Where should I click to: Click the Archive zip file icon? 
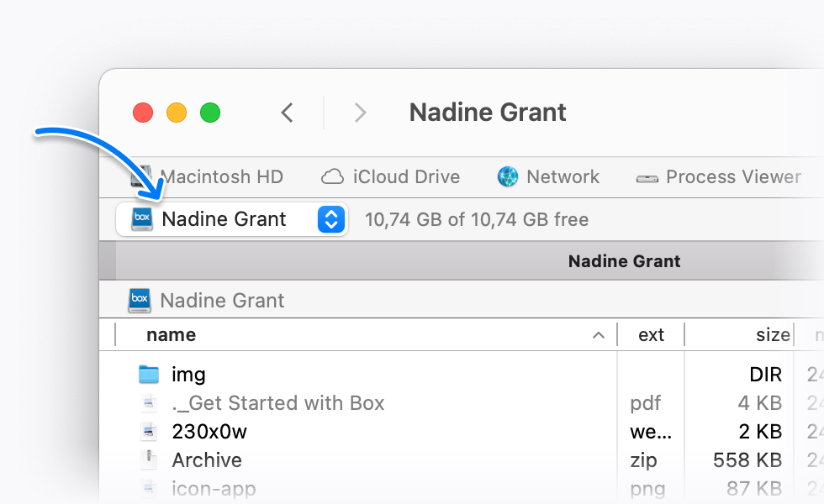click(149, 459)
